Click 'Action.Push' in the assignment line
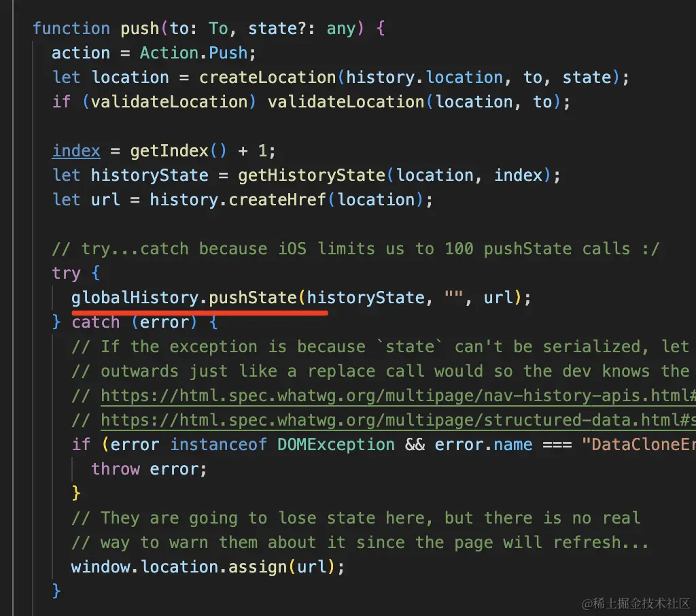This screenshot has width=696, height=616. [x=194, y=53]
